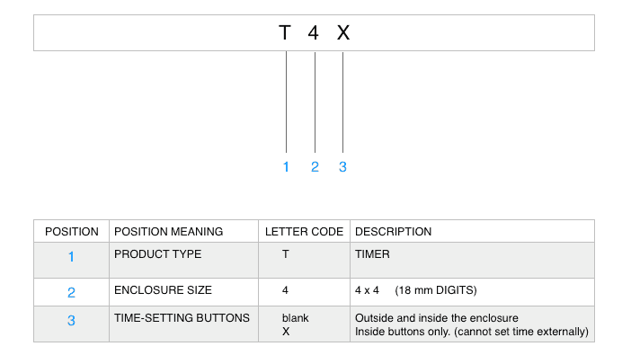Click the letter T in the part number
Viewport: 622px width, 364px height.
pos(285,32)
